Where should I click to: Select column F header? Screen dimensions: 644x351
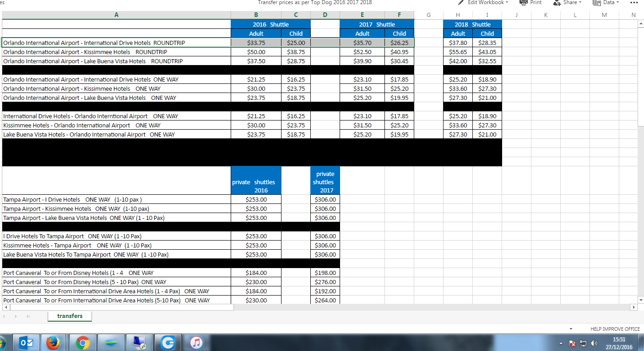[x=400, y=15]
